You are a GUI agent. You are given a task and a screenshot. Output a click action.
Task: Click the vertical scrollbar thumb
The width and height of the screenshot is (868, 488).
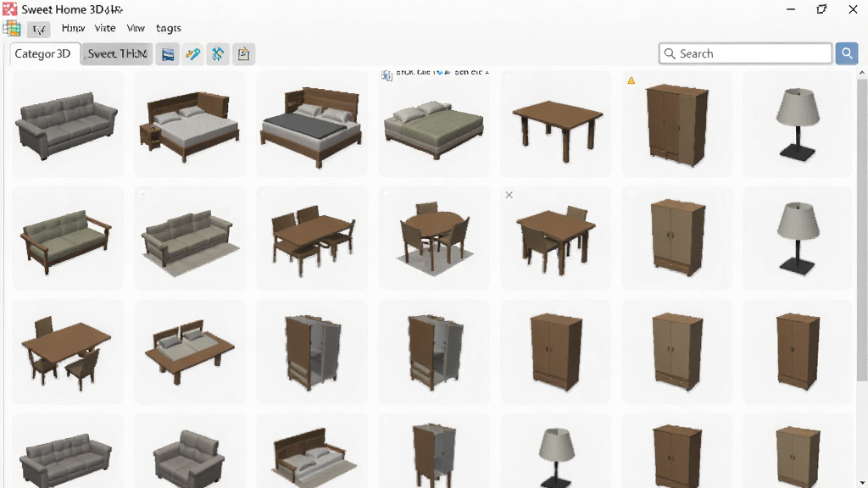coord(862,230)
